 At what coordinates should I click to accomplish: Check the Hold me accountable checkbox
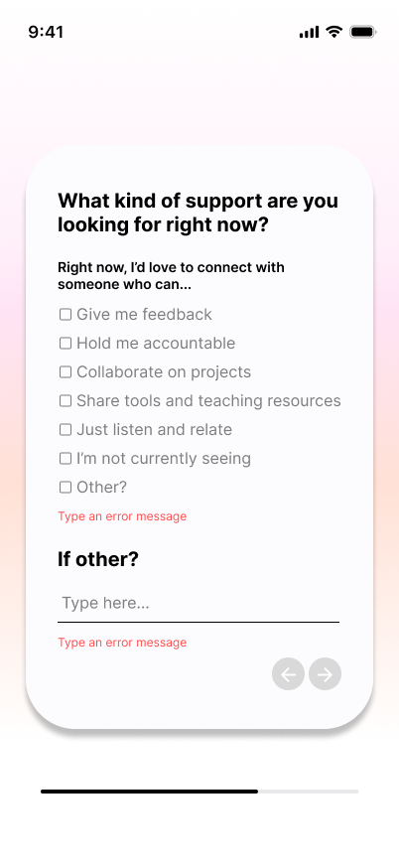(66, 344)
